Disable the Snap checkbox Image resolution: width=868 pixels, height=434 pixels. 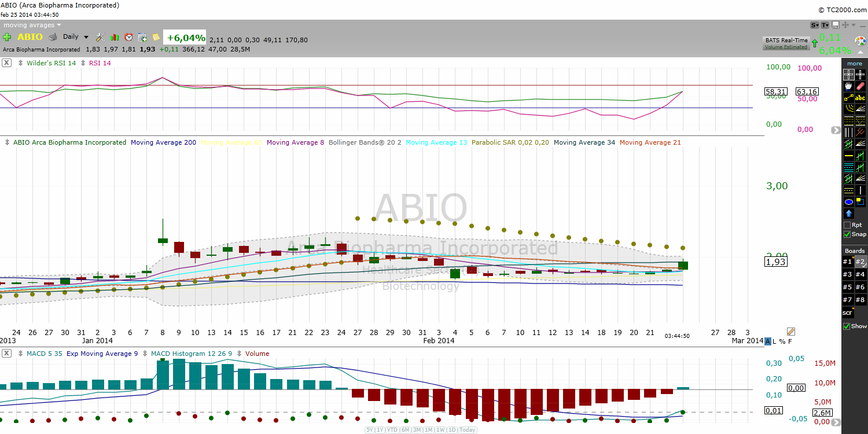click(847, 236)
